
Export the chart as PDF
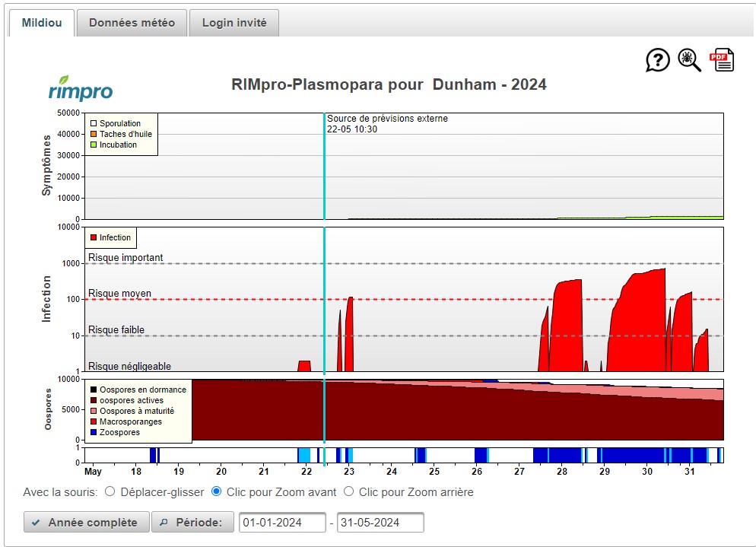(722, 60)
